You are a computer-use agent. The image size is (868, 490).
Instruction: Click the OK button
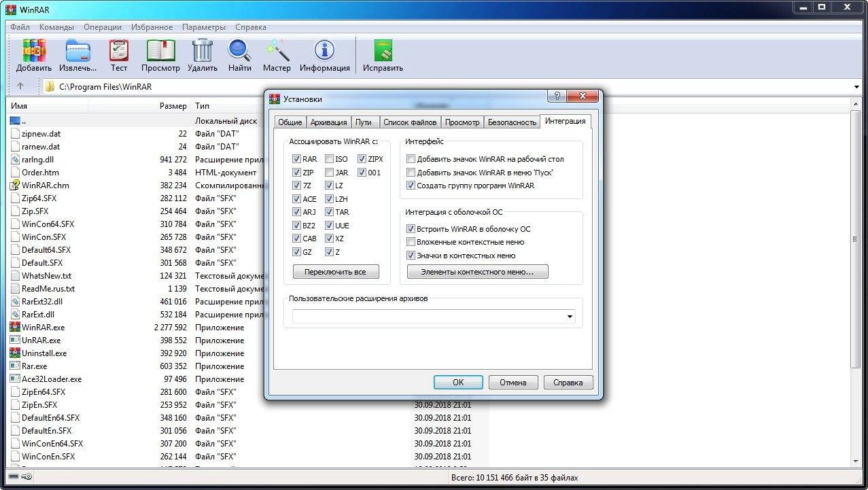[458, 383]
